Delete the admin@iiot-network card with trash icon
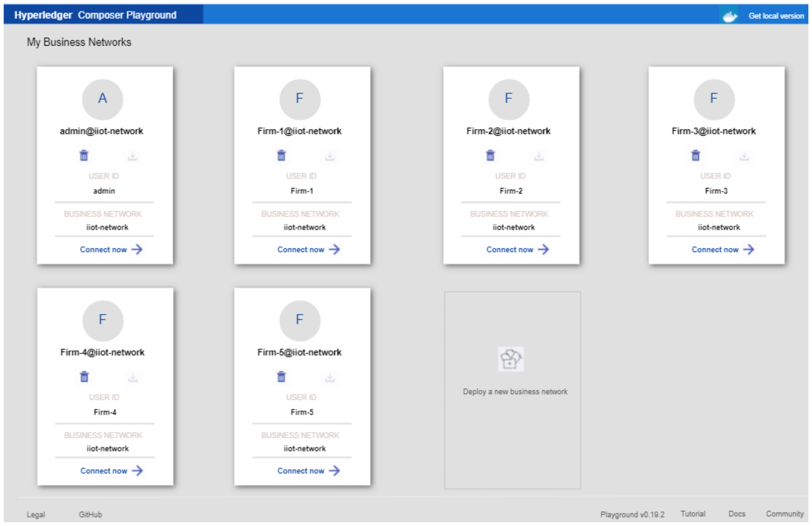 click(84, 156)
